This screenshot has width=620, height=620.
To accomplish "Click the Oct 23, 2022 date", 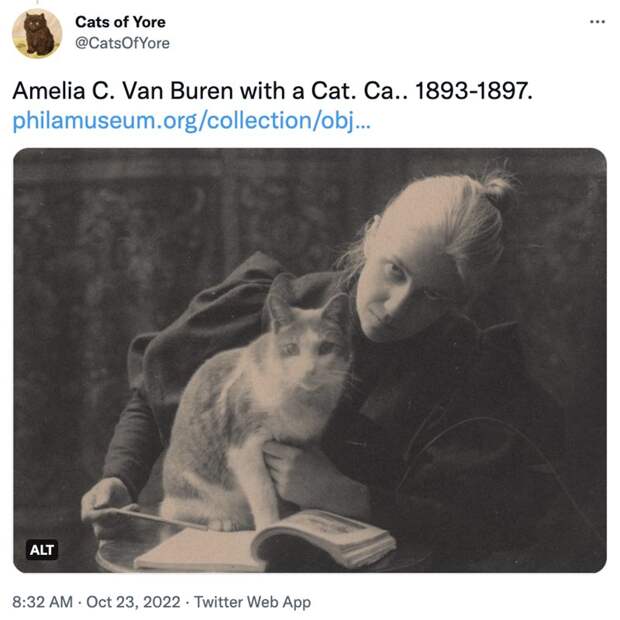I will [133, 602].
